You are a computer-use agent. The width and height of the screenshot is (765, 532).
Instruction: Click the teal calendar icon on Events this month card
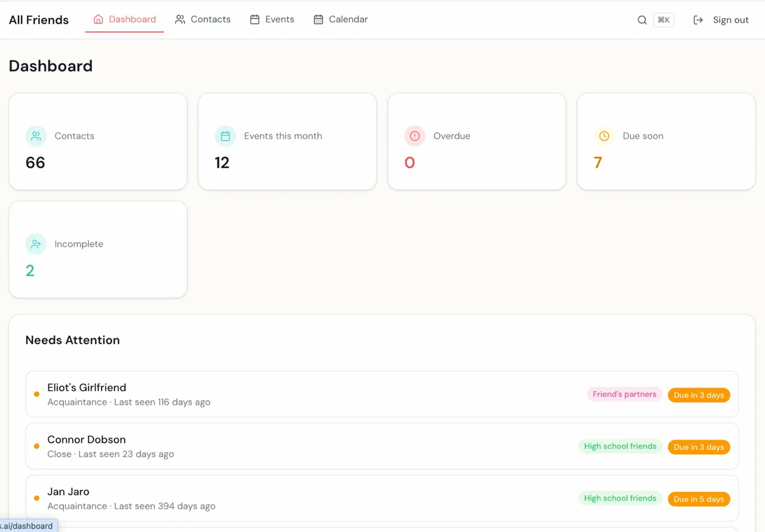(225, 135)
